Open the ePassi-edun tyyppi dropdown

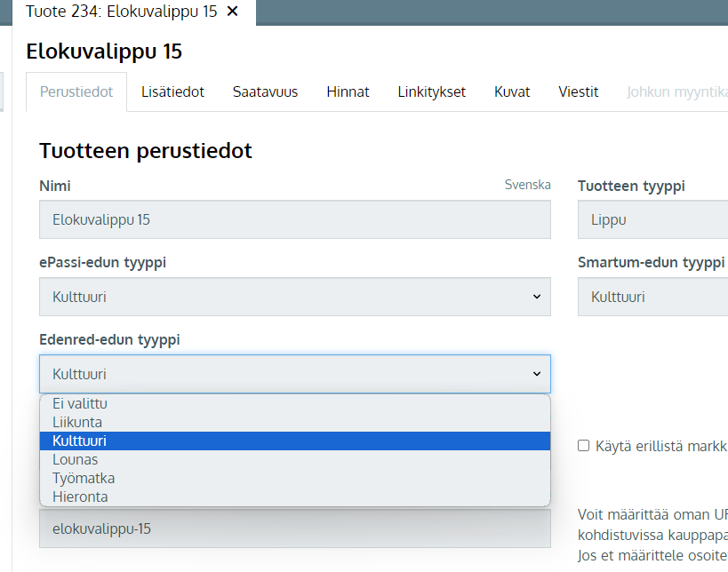point(294,297)
